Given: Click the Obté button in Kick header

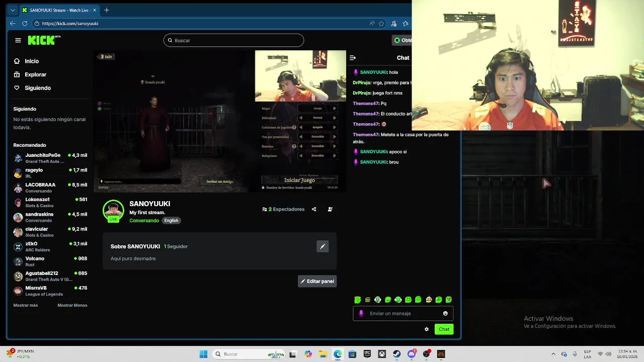Looking at the screenshot, I should tap(403, 40).
